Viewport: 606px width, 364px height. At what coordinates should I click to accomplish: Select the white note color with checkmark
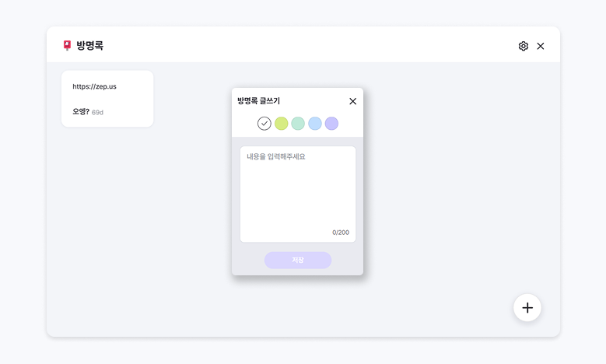pos(264,124)
